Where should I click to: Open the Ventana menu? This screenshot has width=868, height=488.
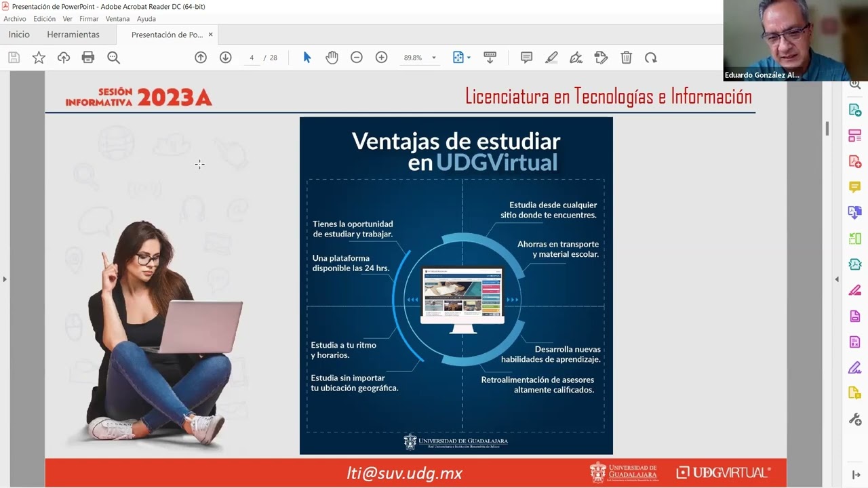pos(117,19)
